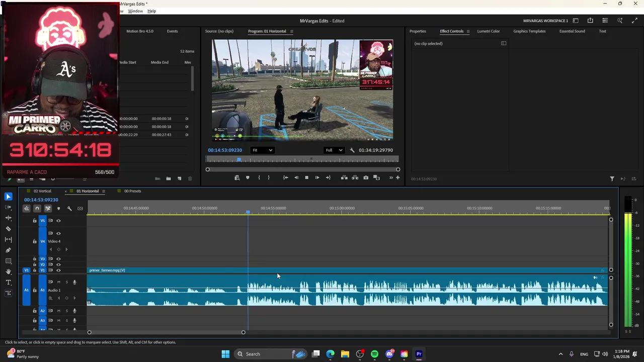Open the 02 Vertical sequence tab
The height and width of the screenshot is (362, 644).
pos(42,191)
